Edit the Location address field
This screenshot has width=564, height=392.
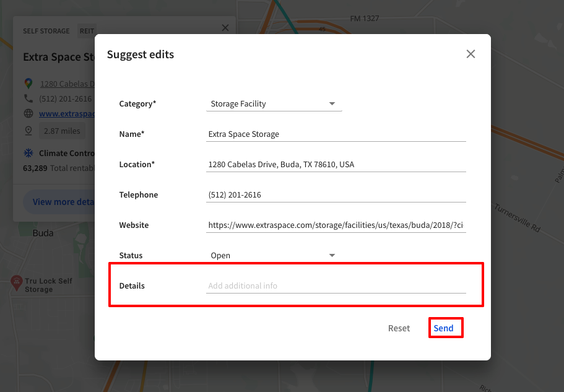tap(336, 165)
